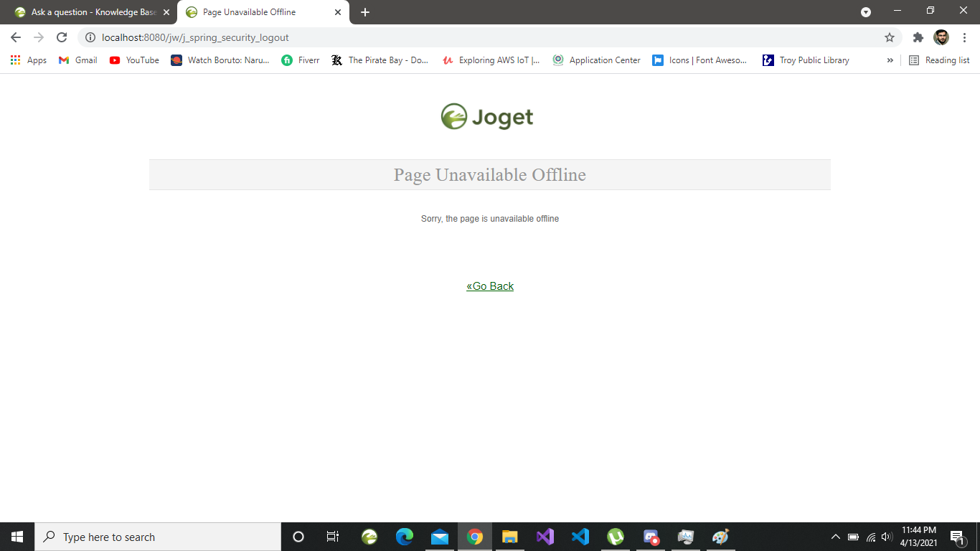This screenshot has height=551, width=980.
Task: Open Task View on the taskbar
Action: [x=333, y=537]
